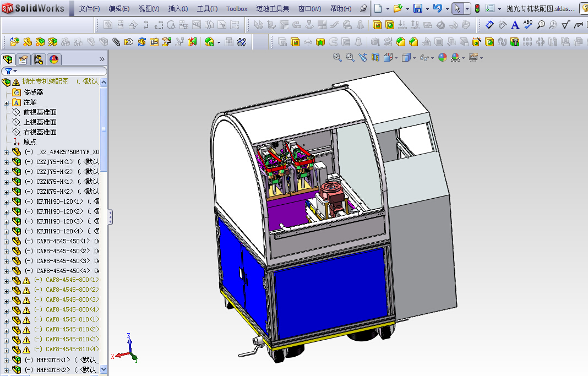Click the Open file folder icon
588x376 pixels.
[398, 8]
